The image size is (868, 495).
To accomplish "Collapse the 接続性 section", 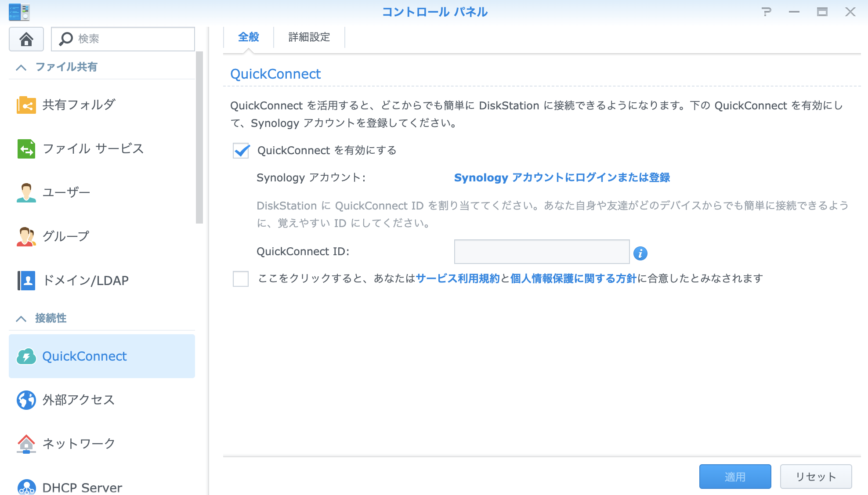I will [21, 318].
